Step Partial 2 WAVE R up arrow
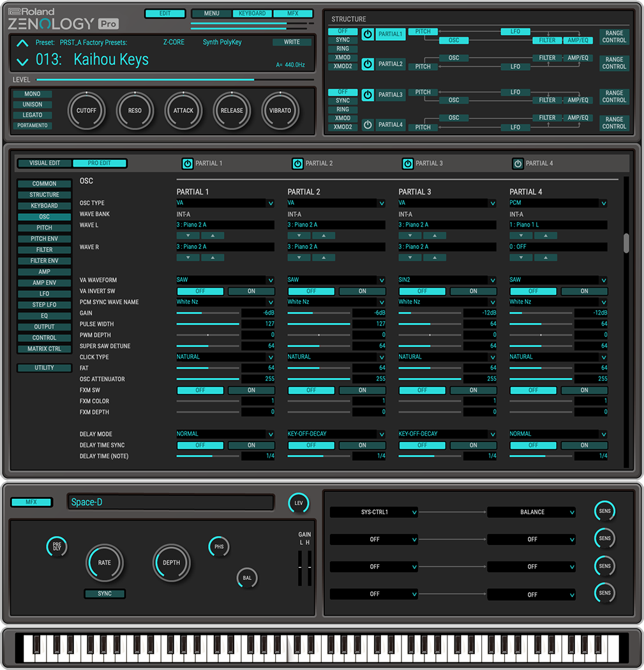Image resolution: width=644 pixels, height=670 pixels. (x=324, y=258)
